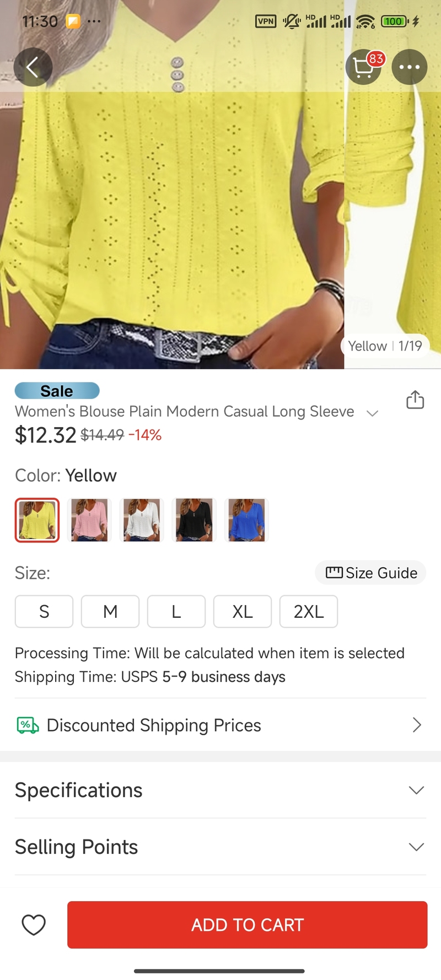Open the three-dot more options menu
This screenshot has height=980, width=441.
click(x=410, y=67)
